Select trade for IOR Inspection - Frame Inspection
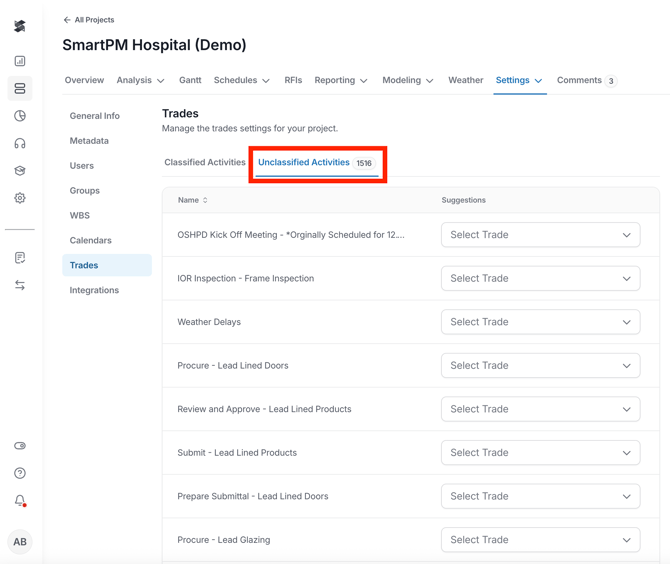The height and width of the screenshot is (564, 670). [x=541, y=278]
